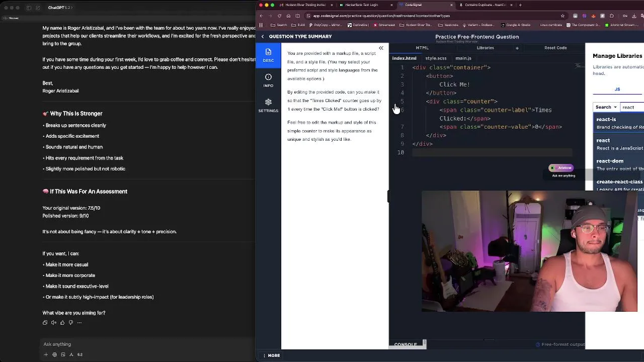The height and width of the screenshot is (362, 644).
Task: Switch to the Libraries tab
Action: click(x=485, y=48)
